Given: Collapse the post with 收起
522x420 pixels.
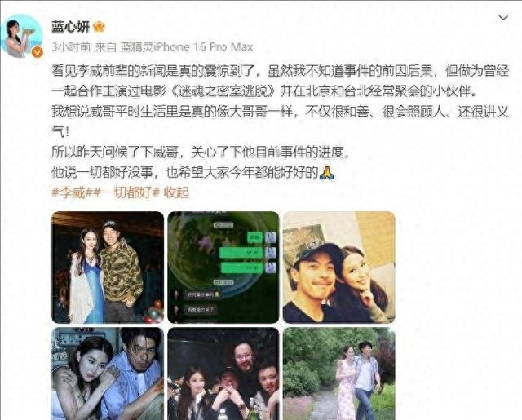Looking at the screenshot, I should coord(176,192).
